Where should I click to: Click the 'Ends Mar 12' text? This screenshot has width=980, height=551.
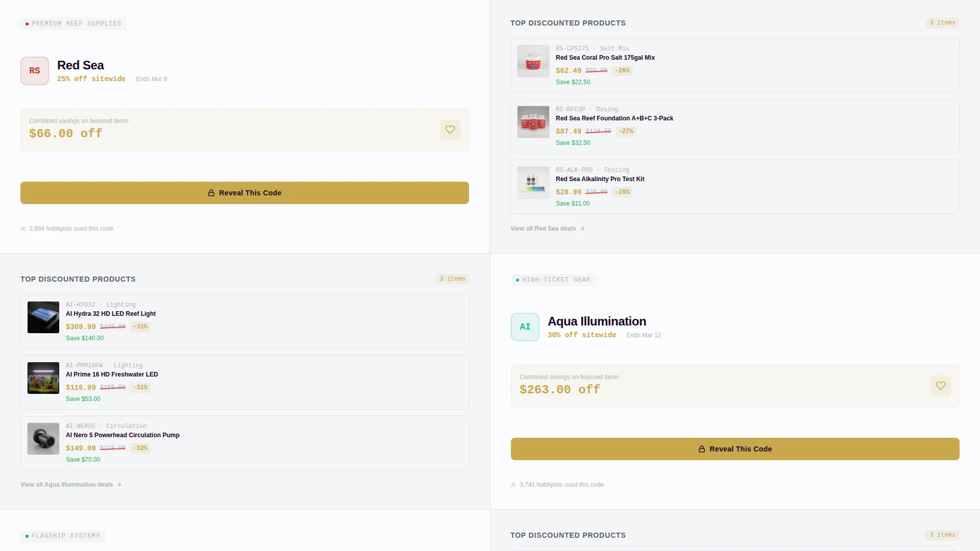(x=644, y=335)
